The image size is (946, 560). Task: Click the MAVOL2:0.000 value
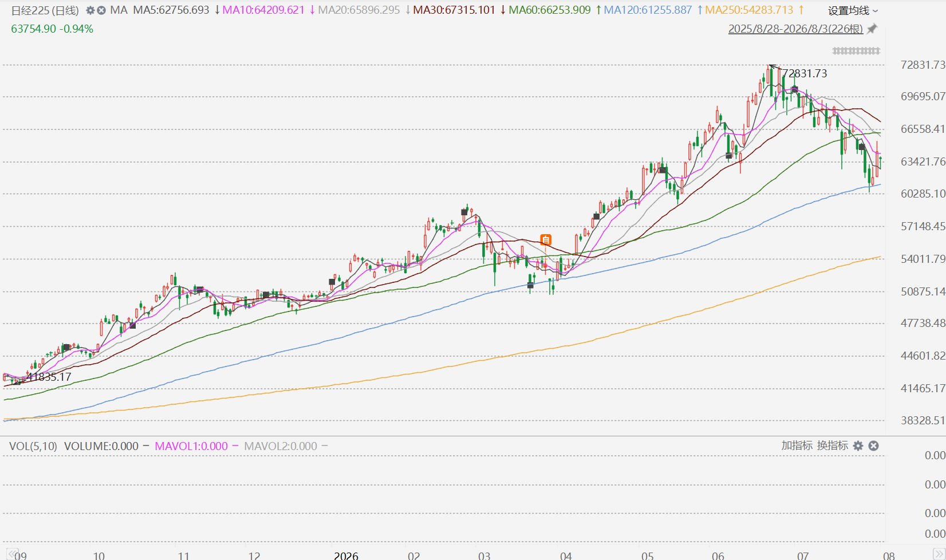pos(281,446)
